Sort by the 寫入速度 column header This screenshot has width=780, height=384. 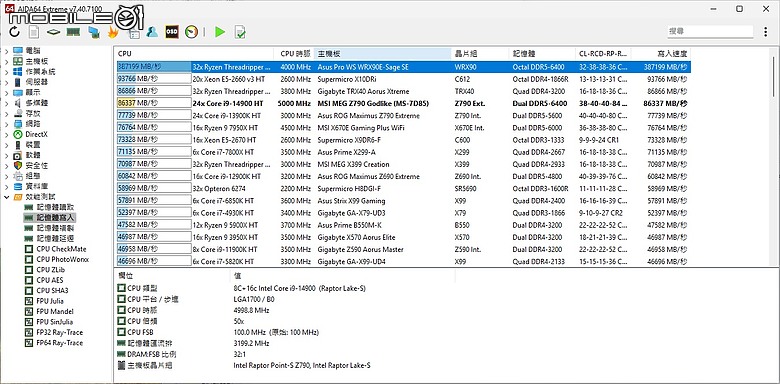[x=661, y=54]
